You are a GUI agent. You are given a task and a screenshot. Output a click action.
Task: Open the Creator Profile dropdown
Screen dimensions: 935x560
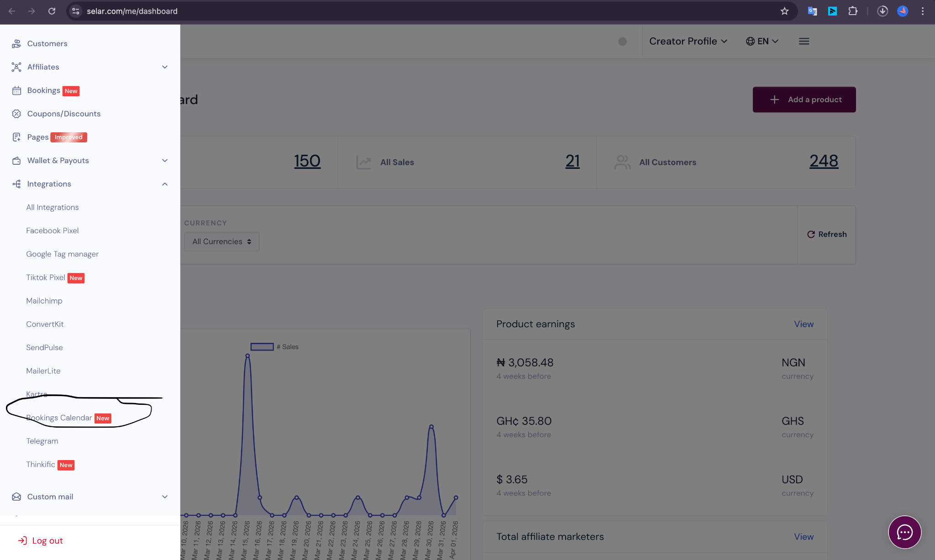(688, 42)
